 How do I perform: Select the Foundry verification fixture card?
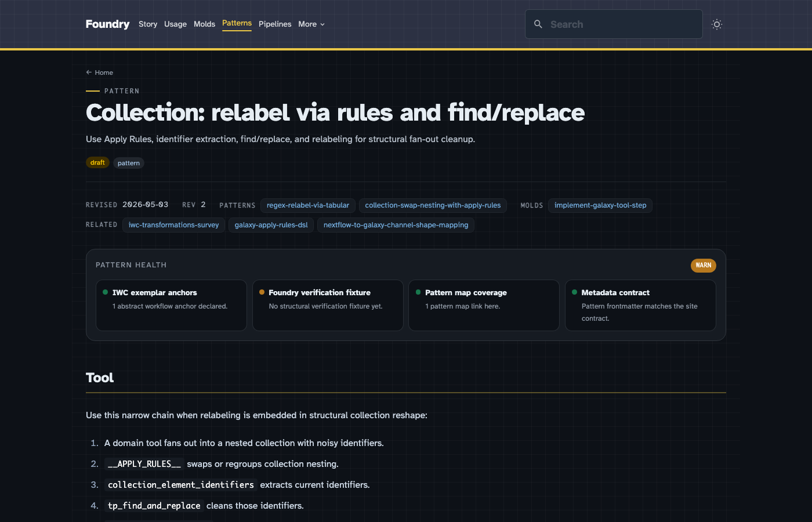328,305
